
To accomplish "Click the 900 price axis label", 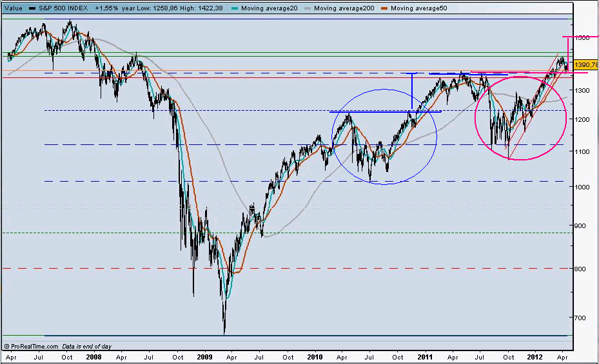I will tap(581, 225).
